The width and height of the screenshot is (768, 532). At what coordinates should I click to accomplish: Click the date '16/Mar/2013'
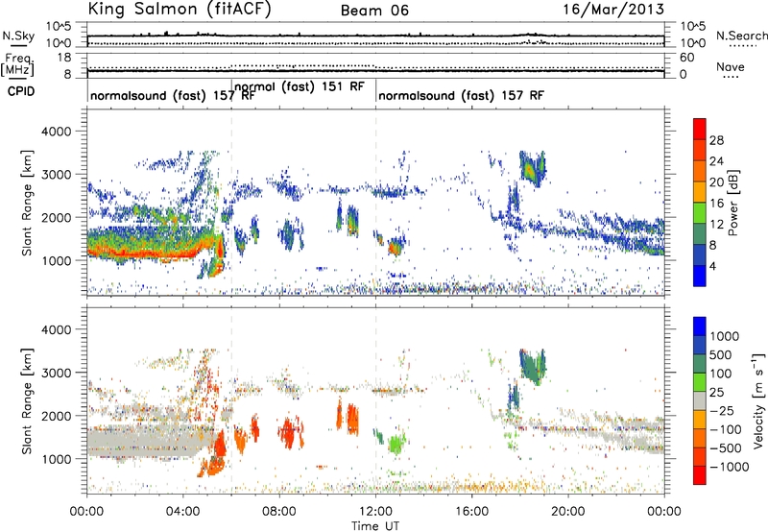613,9
